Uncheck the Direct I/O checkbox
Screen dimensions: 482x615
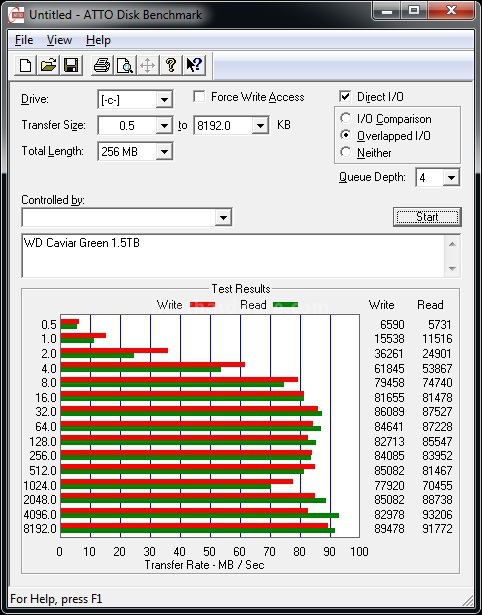pos(345,96)
